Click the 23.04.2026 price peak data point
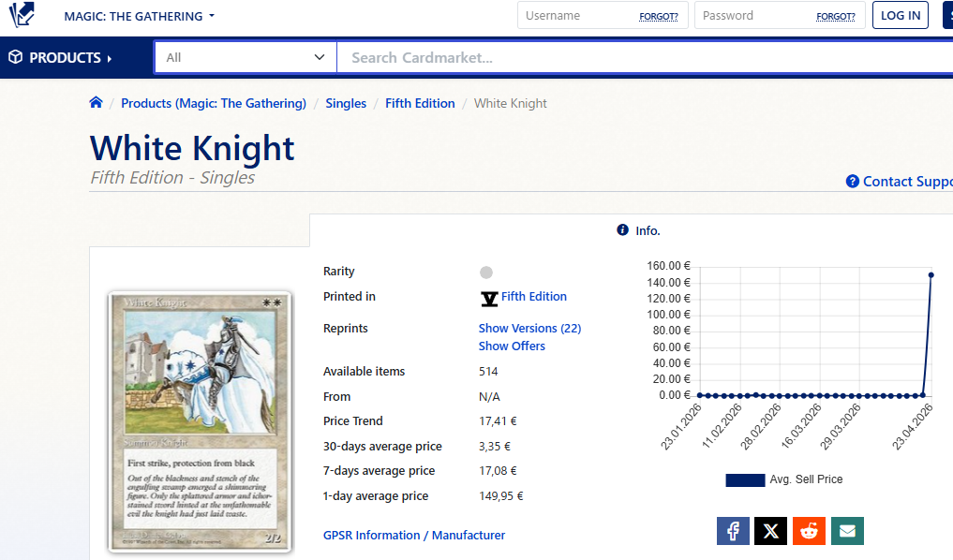 pyautogui.click(x=931, y=275)
